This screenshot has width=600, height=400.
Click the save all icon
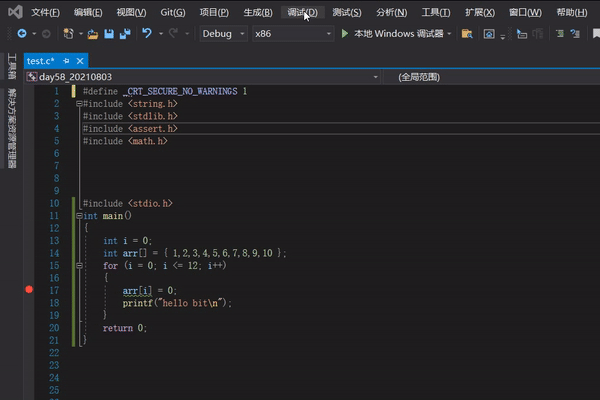point(125,34)
